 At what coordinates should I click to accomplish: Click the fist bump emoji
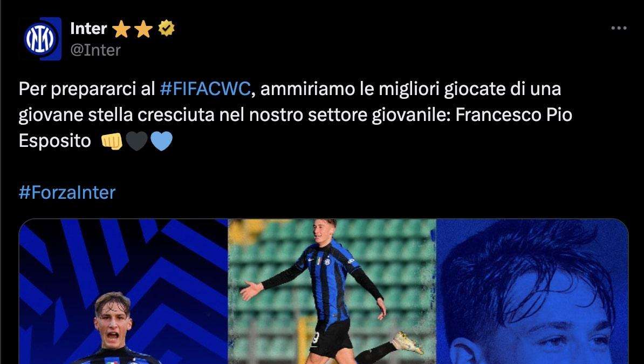coord(112,141)
